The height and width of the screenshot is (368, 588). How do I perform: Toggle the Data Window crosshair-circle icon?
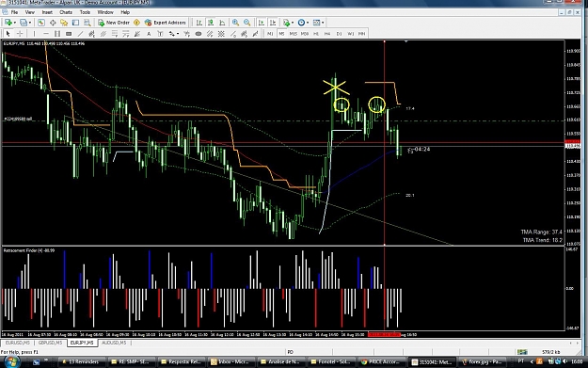53,23
